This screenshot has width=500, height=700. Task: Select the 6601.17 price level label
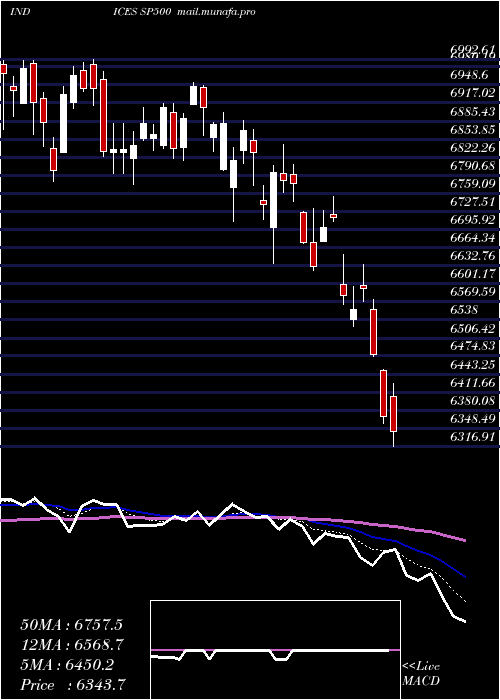(472, 274)
